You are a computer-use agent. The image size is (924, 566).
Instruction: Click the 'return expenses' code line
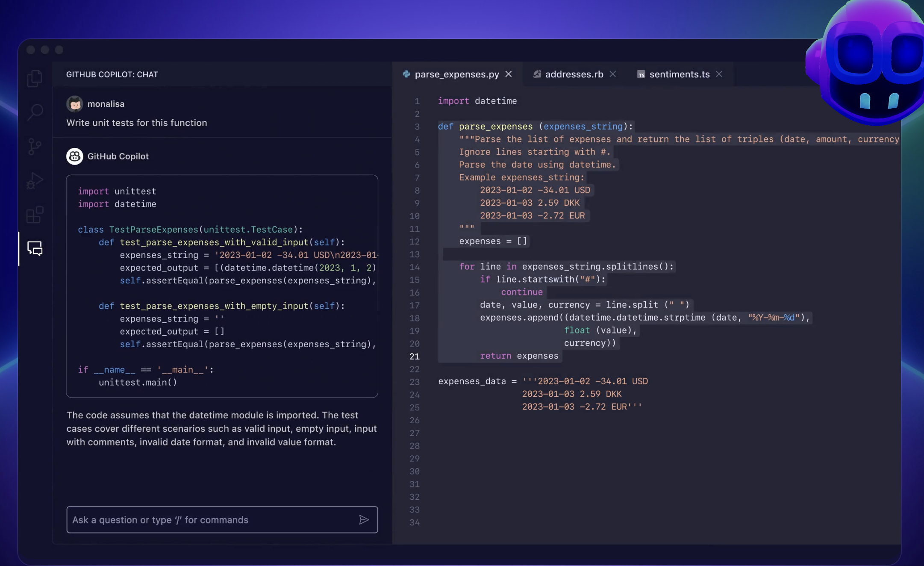pyautogui.click(x=519, y=356)
